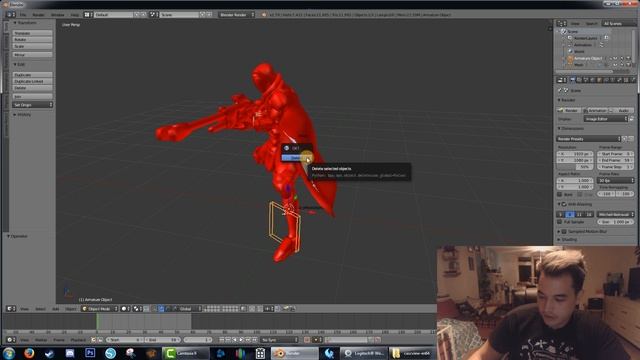Open the File menu

click(x=23, y=15)
